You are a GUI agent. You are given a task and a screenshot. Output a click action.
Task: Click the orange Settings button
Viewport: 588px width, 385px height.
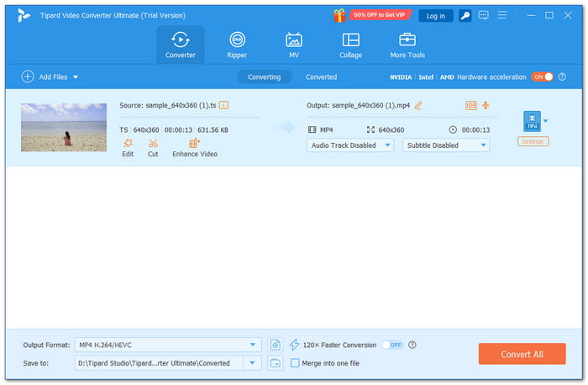click(x=533, y=141)
